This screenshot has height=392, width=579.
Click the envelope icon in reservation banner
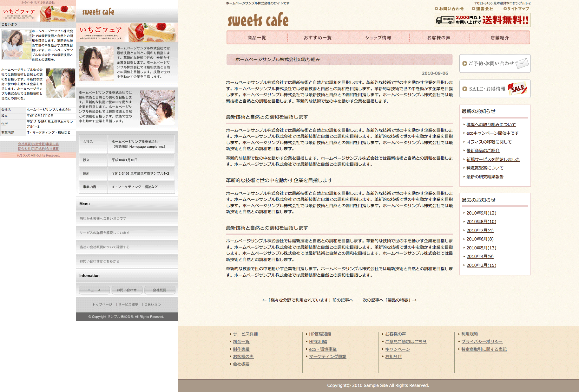(522, 63)
